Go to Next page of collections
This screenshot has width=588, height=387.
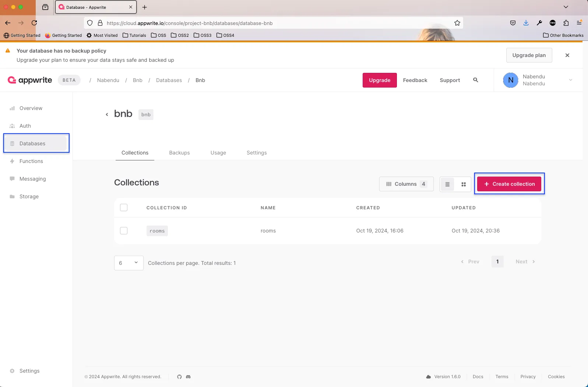[x=525, y=262]
